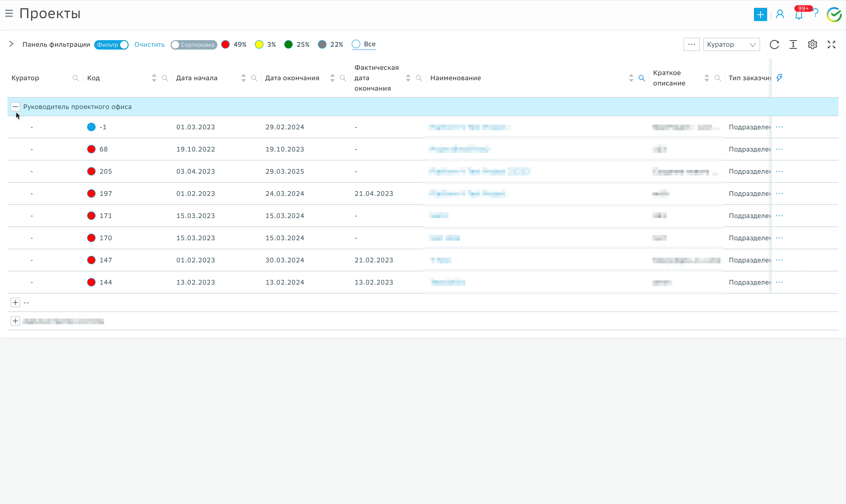
Task: Click the Очистить link
Action: (149, 45)
